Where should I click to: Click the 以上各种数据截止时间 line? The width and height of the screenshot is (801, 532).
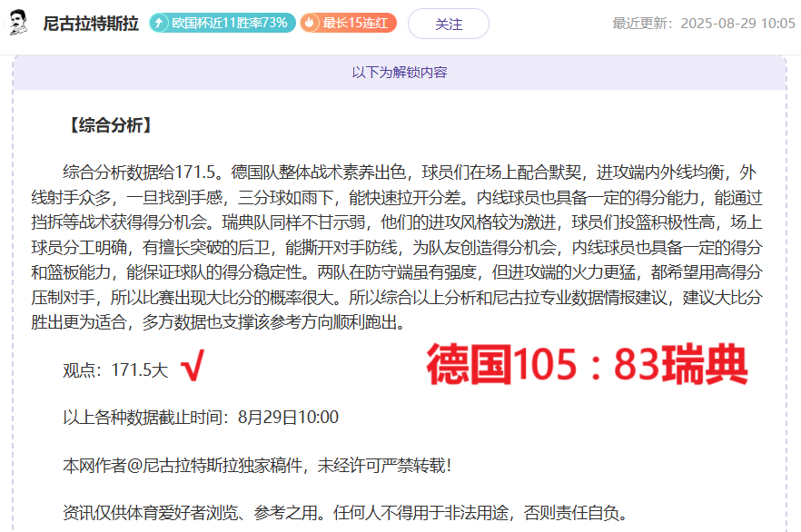[200, 417]
